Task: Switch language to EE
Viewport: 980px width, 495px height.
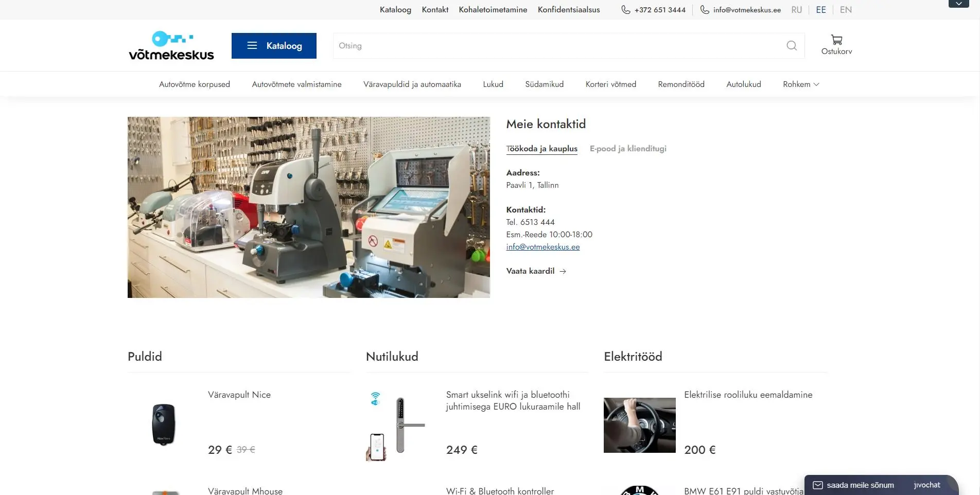Action: pos(821,10)
